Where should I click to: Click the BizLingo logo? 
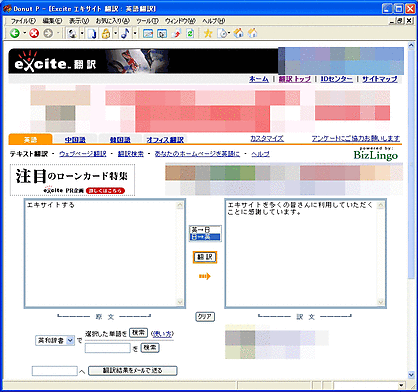point(376,154)
